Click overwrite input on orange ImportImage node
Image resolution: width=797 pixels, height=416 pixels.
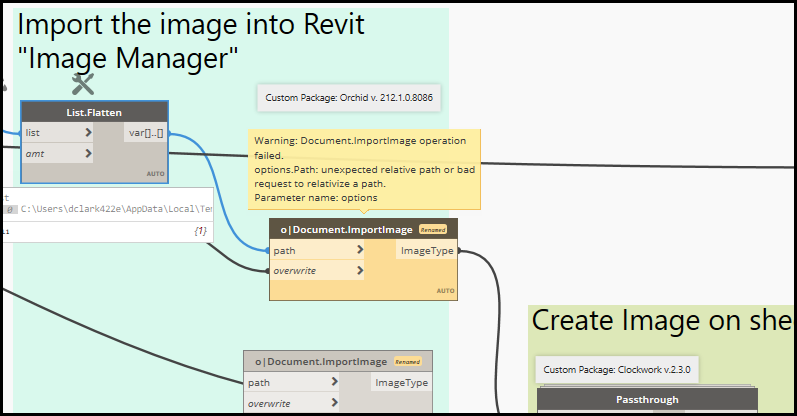coord(318,271)
